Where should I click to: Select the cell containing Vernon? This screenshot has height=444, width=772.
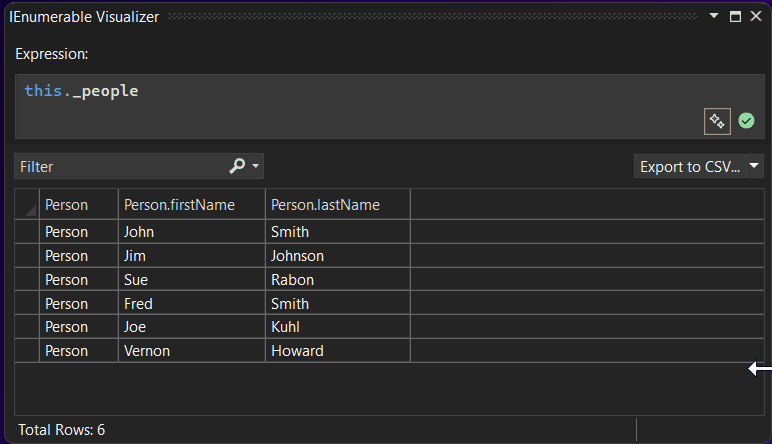tap(191, 351)
